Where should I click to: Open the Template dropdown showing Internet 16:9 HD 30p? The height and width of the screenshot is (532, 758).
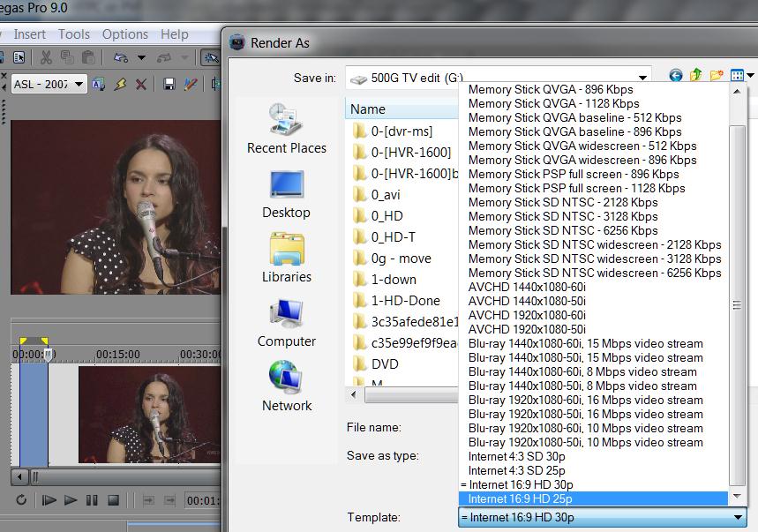pyautogui.click(x=603, y=517)
